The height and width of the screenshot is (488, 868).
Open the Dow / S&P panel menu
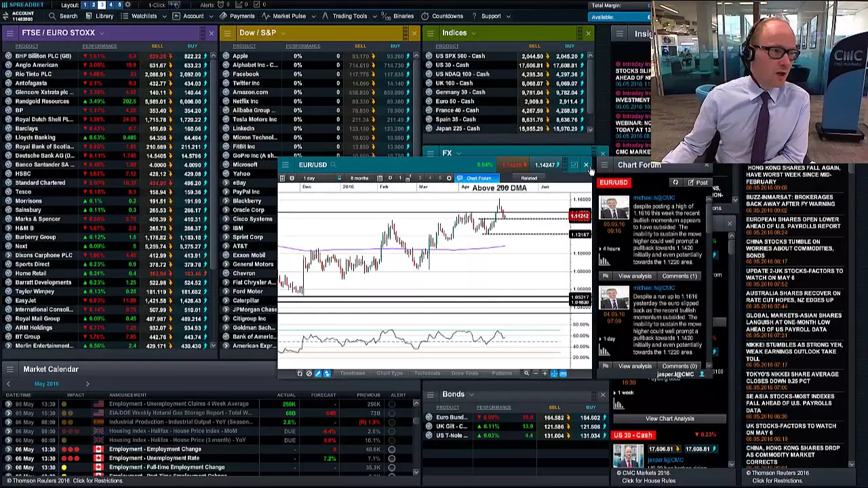tap(226, 33)
